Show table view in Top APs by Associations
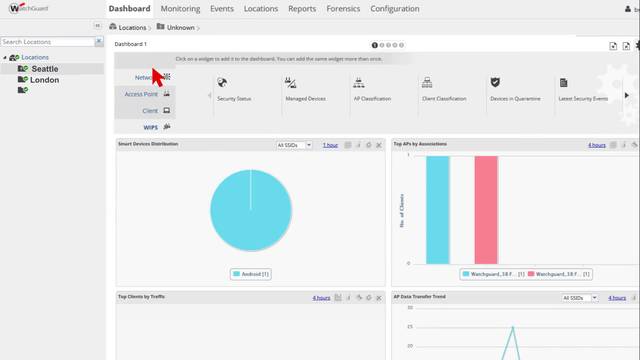 pyautogui.click(x=613, y=145)
